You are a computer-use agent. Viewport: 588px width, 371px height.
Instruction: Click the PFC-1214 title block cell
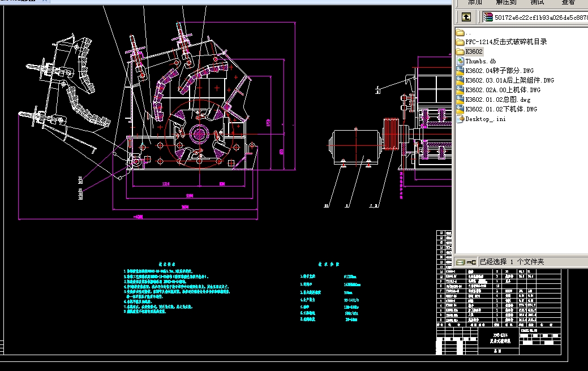(499, 338)
